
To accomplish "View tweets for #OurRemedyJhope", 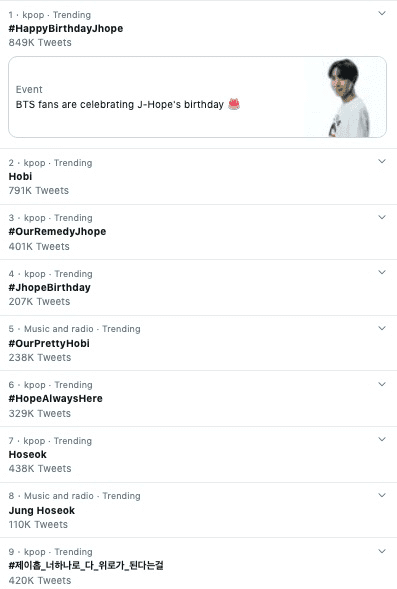I will pos(57,232).
